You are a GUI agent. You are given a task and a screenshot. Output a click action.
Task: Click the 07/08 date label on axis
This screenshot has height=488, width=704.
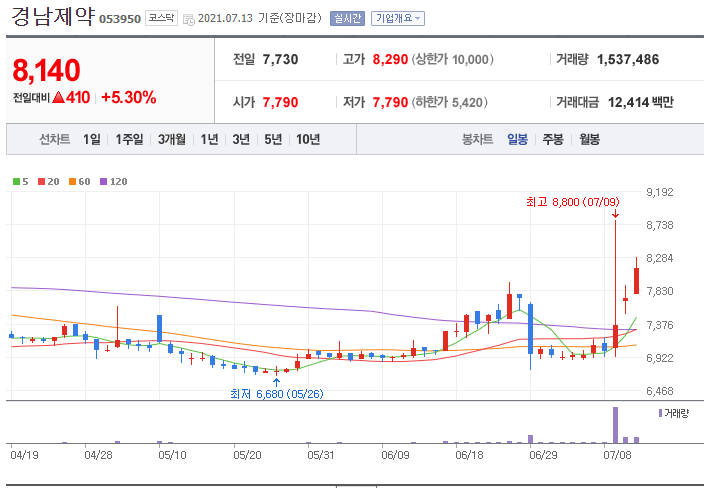(617, 455)
